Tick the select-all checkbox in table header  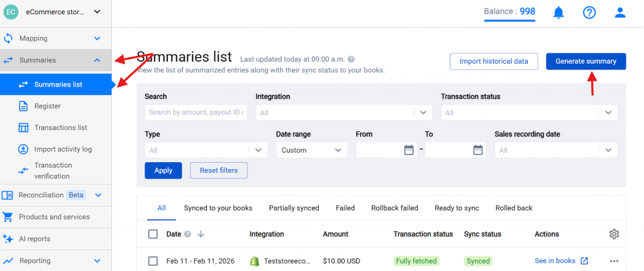(153, 235)
